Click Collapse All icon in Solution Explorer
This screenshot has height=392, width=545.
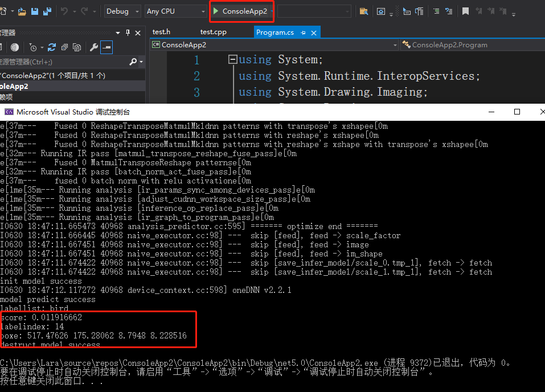coord(63,47)
